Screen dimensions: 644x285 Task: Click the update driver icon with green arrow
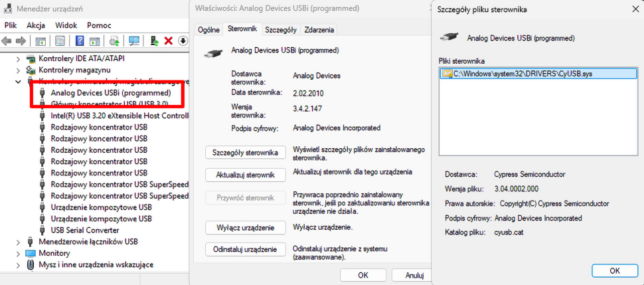154,41
